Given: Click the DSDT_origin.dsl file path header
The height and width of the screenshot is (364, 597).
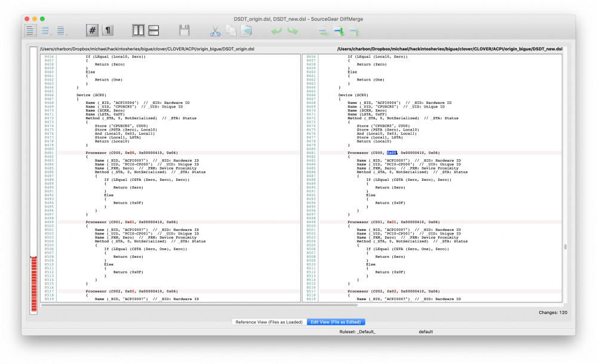Looking at the screenshot, I should (147, 49).
